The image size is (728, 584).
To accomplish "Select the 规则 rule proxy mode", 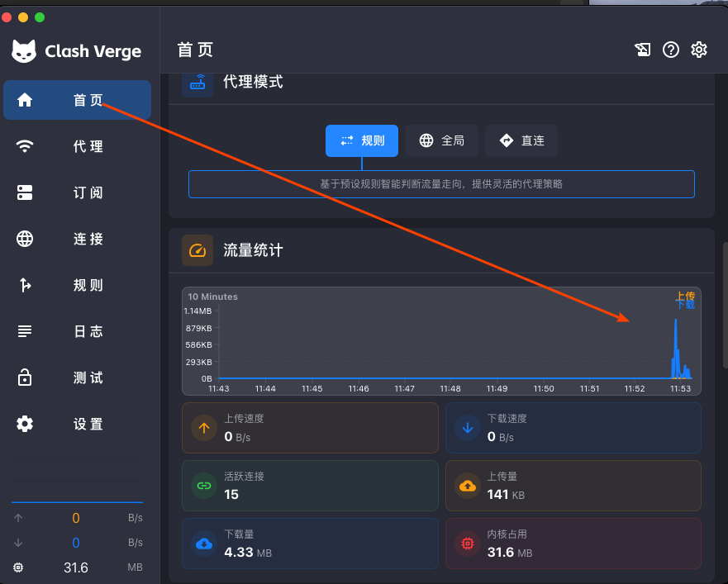I will (x=362, y=140).
